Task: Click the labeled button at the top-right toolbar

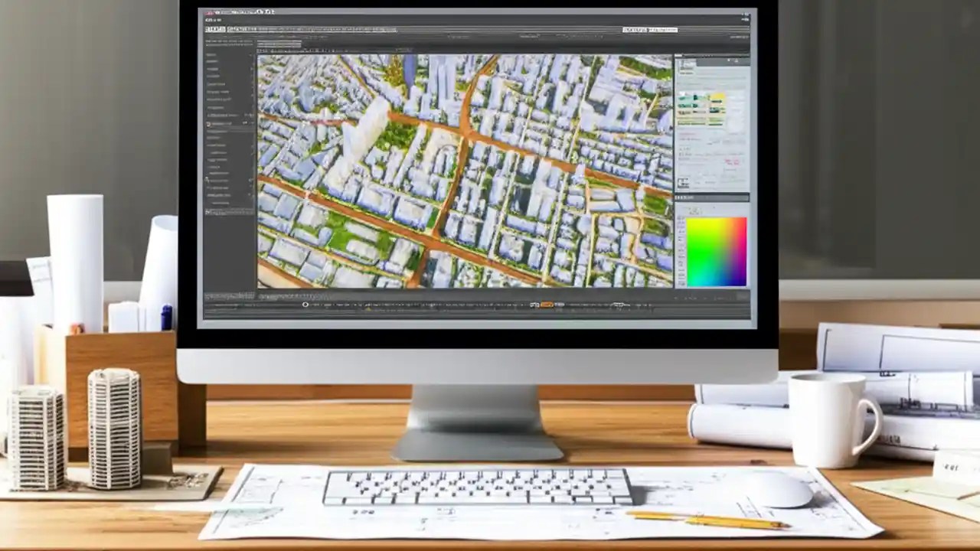Action: coord(651,29)
